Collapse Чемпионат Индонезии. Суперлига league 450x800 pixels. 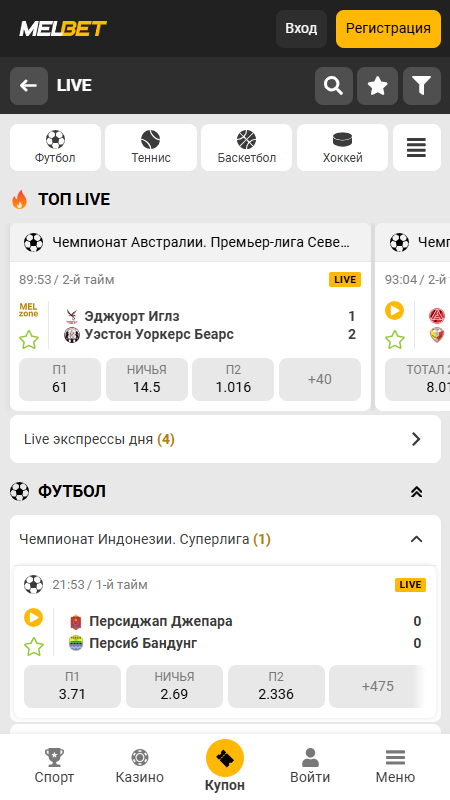[416, 539]
